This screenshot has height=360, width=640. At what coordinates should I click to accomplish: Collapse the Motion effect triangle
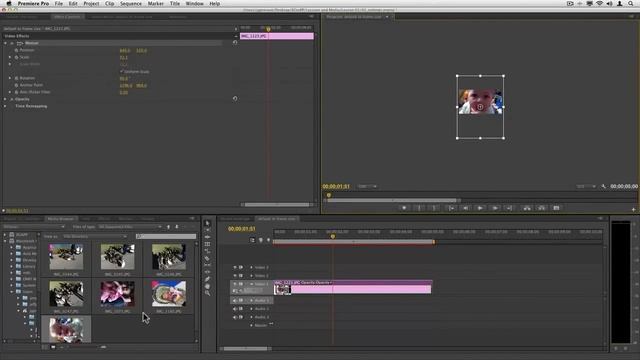point(5,43)
